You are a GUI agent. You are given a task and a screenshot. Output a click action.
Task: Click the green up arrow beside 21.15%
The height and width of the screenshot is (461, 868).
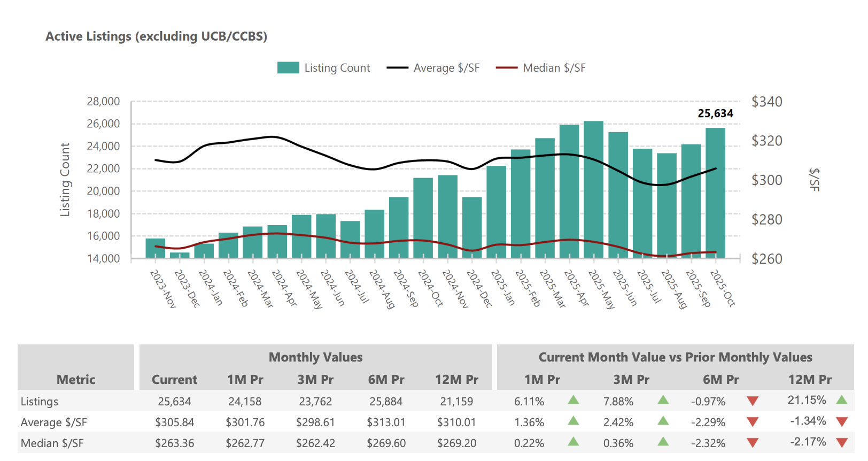(x=842, y=399)
